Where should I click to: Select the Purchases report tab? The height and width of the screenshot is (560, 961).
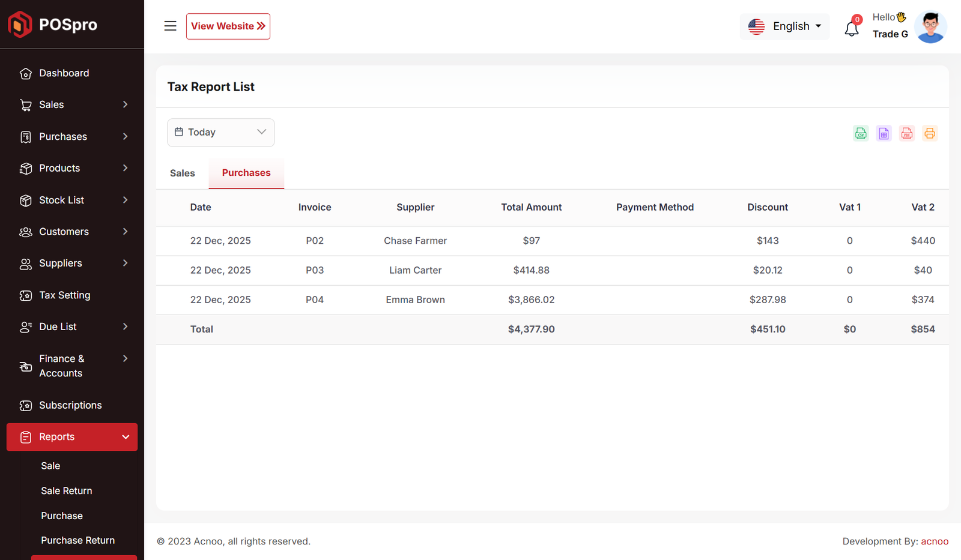pyautogui.click(x=246, y=173)
